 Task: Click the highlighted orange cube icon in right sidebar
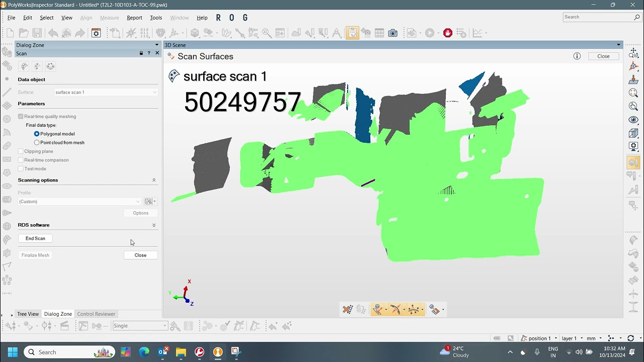[633, 162]
